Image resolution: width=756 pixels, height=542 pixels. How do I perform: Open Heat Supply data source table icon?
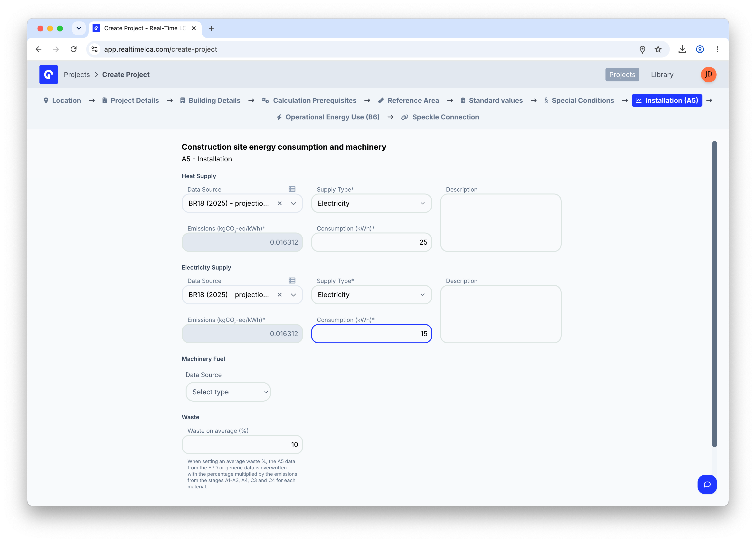click(292, 189)
